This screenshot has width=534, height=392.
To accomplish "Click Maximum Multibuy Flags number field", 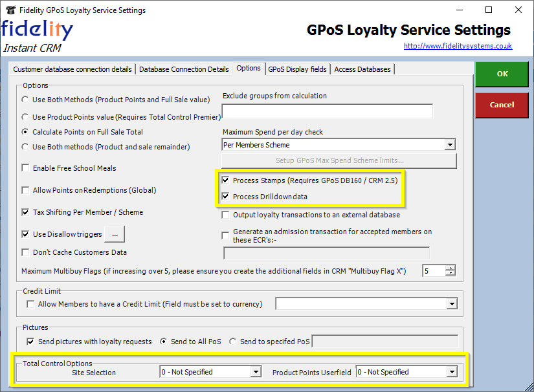I will 434,271.
